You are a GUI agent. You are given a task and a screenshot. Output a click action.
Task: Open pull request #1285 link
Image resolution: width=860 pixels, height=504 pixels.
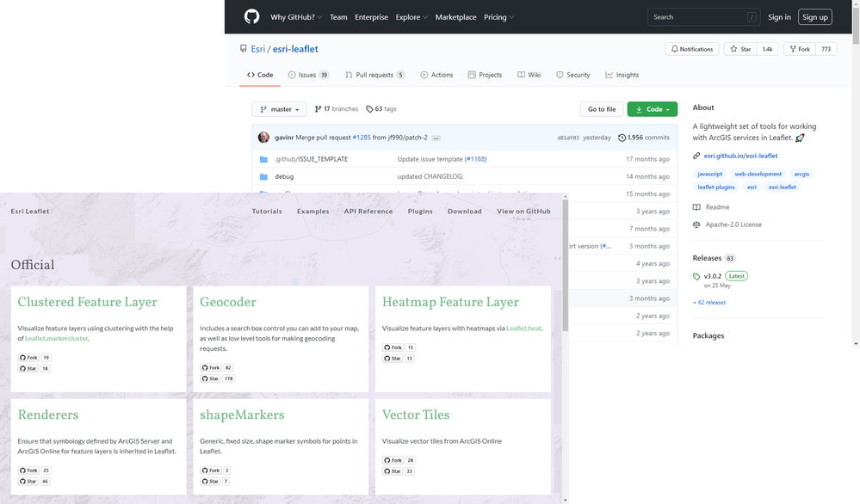pos(362,138)
